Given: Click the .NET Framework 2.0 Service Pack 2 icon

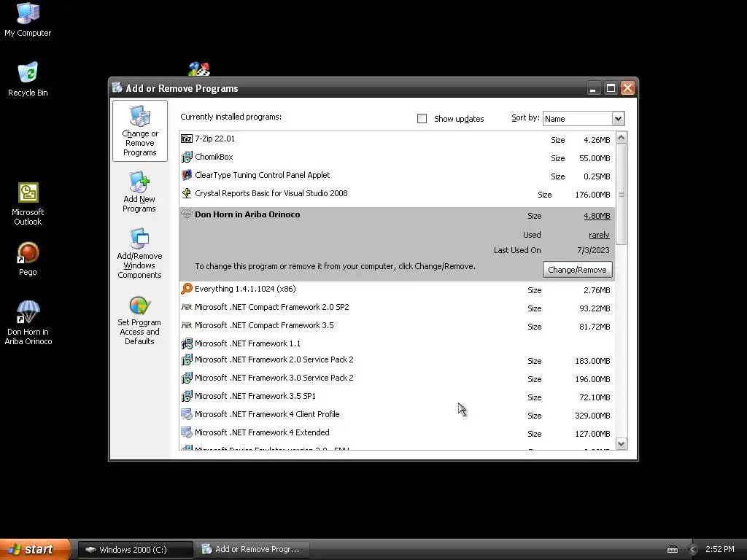Looking at the screenshot, I should point(187,359).
